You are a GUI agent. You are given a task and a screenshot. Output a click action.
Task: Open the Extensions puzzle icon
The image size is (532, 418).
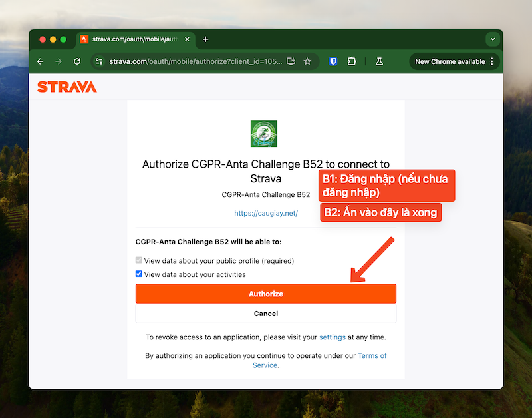352,61
